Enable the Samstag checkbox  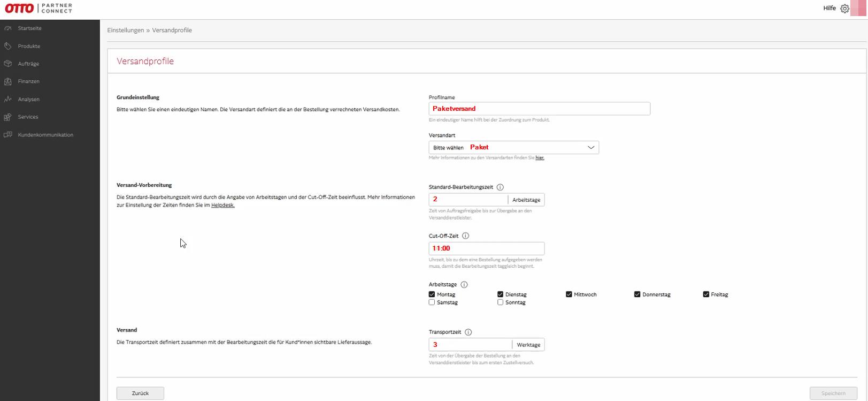click(432, 302)
